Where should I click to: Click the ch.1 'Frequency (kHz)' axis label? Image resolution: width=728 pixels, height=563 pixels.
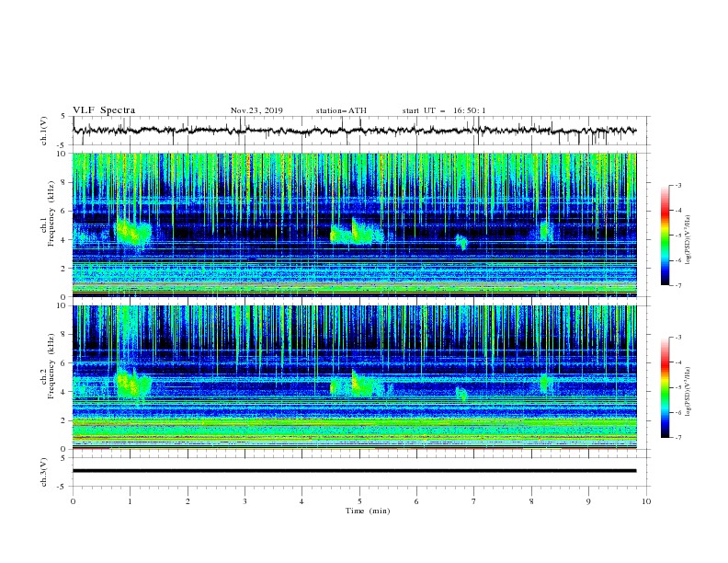[x=51, y=213]
